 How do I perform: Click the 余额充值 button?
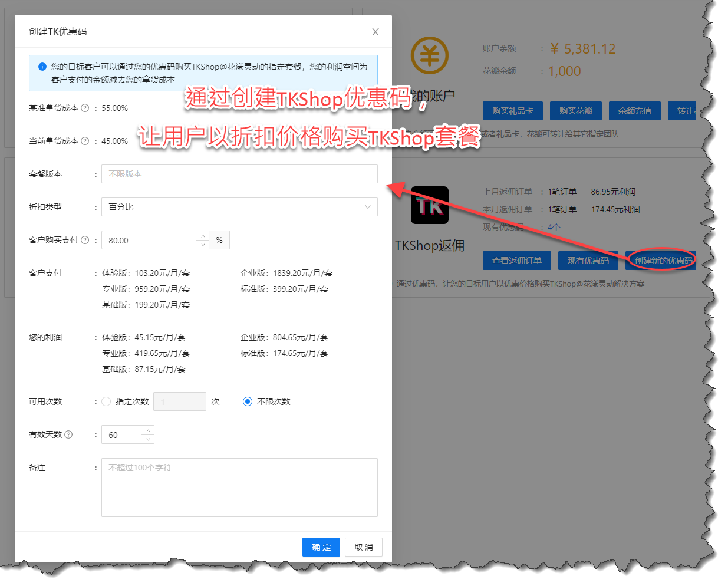coord(635,111)
